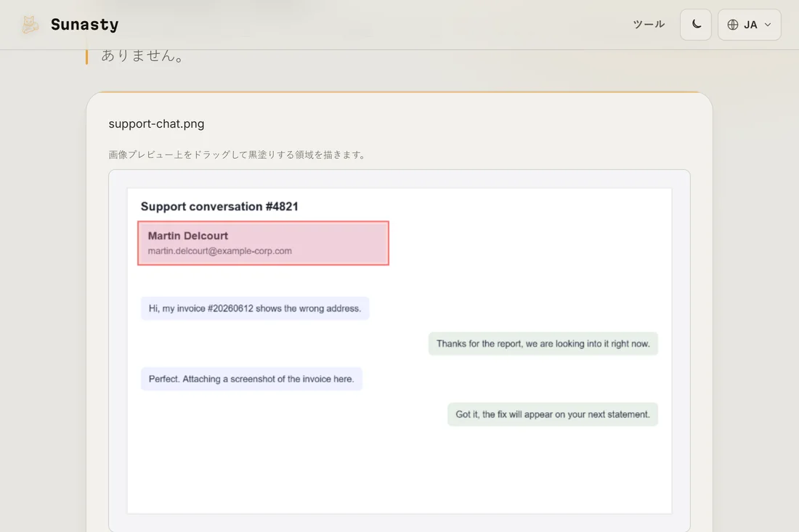
Task: Open the Sunasty home link text
Action: 84,25
